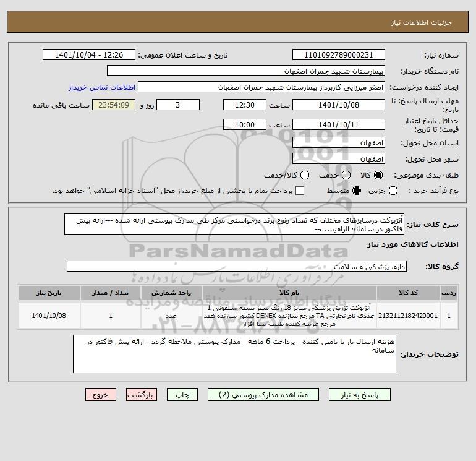
Task: Click the کد کالا column header
Action: (x=408, y=293)
